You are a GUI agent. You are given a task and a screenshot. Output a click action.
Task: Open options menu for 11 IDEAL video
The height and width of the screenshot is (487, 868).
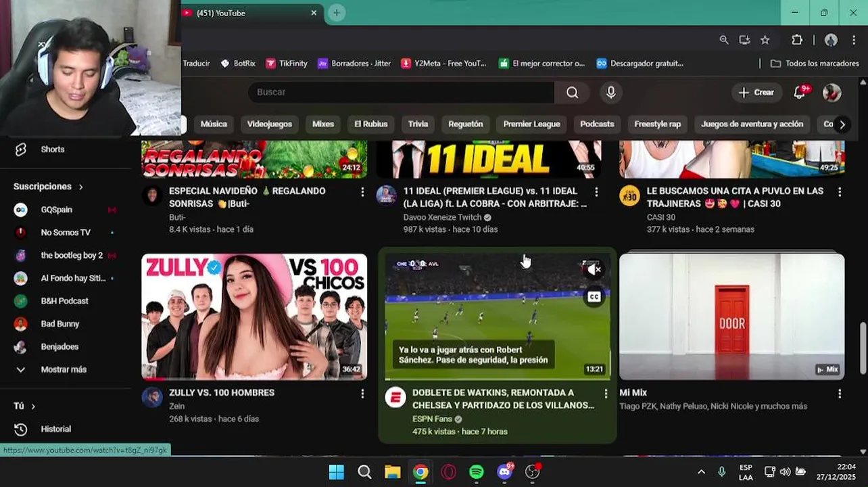(596, 192)
